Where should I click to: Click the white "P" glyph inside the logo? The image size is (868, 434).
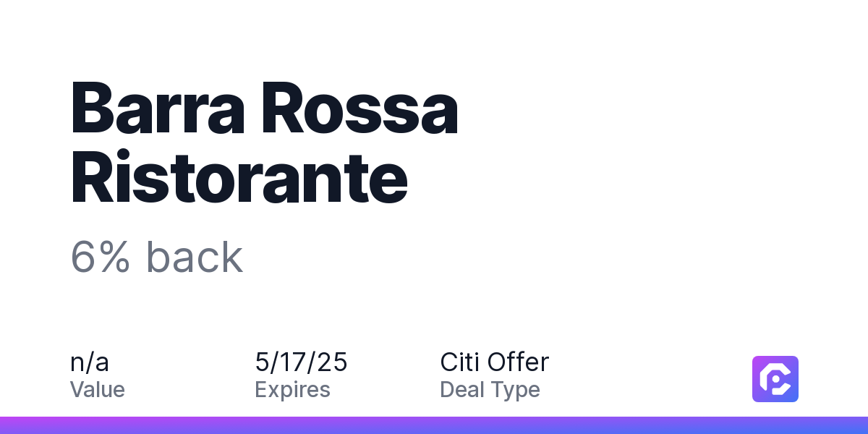click(775, 379)
